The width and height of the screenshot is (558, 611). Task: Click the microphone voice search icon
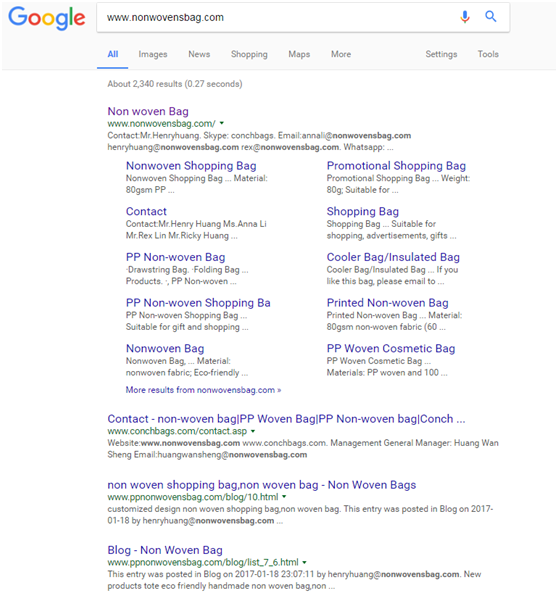click(464, 17)
